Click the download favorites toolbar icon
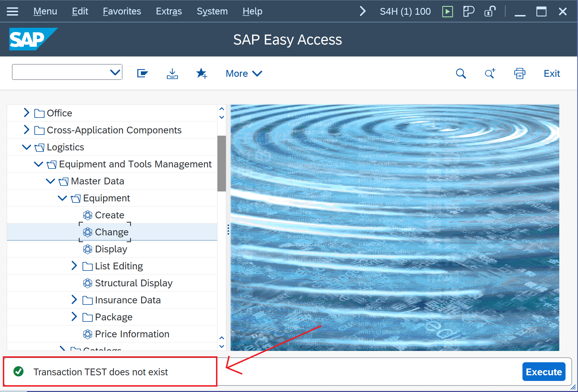This screenshot has height=392, width=578. pyautogui.click(x=172, y=73)
